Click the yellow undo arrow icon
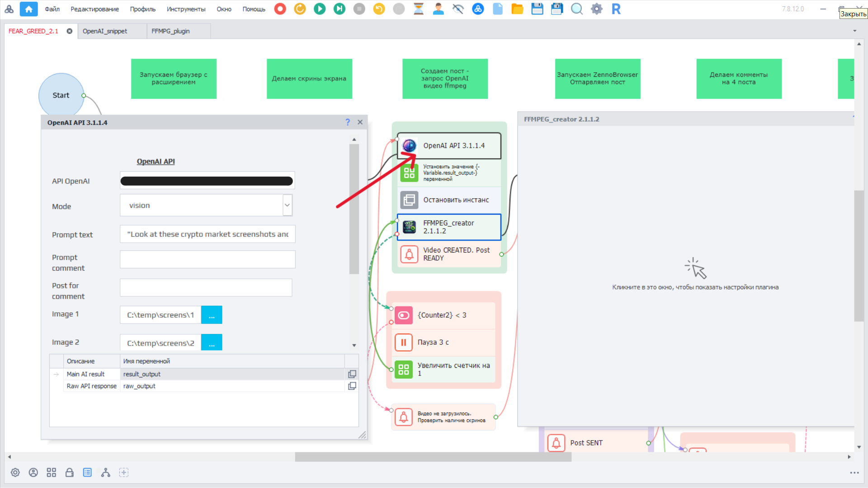 click(x=379, y=9)
